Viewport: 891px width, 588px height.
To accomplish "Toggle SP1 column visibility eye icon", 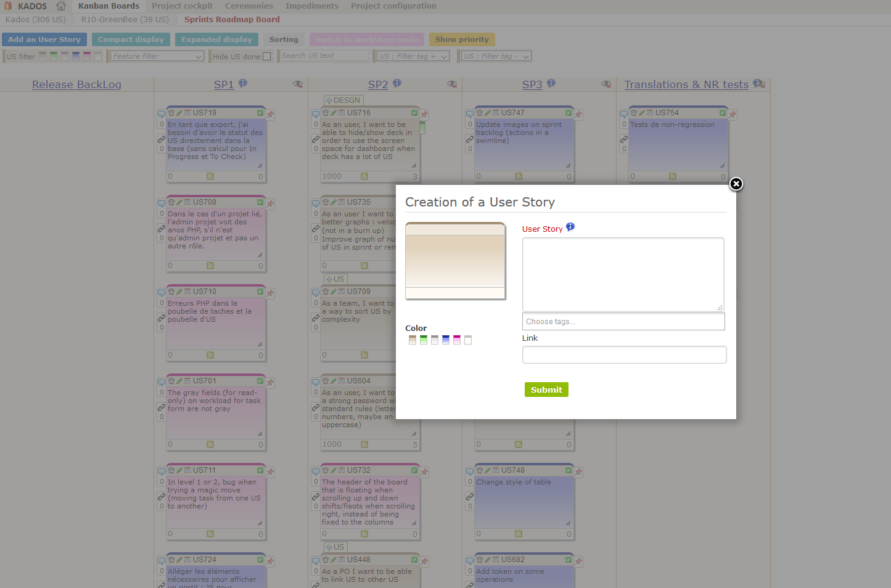I will pyautogui.click(x=298, y=84).
